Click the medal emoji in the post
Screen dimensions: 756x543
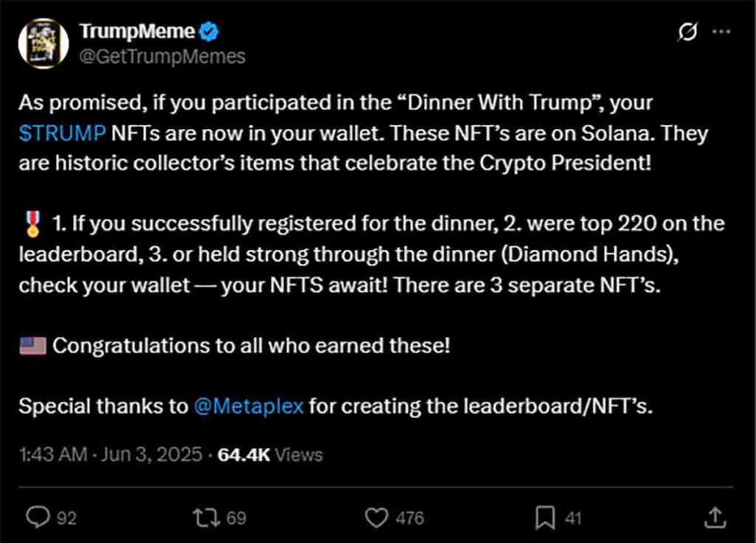click(32, 223)
